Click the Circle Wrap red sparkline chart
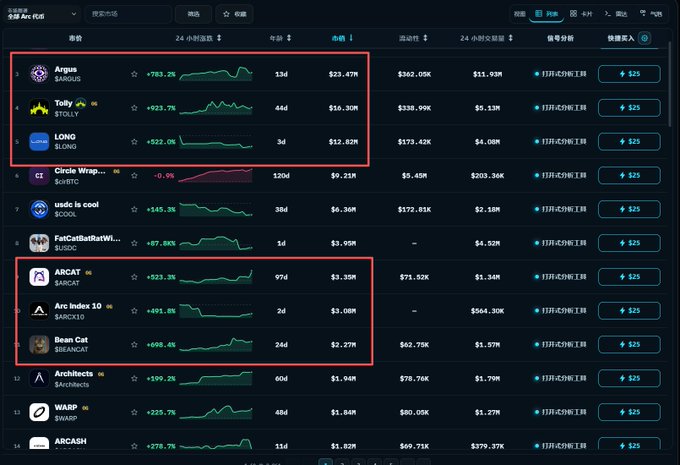Viewport: 680px width, 465px height. pyautogui.click(x=216, y=175)
